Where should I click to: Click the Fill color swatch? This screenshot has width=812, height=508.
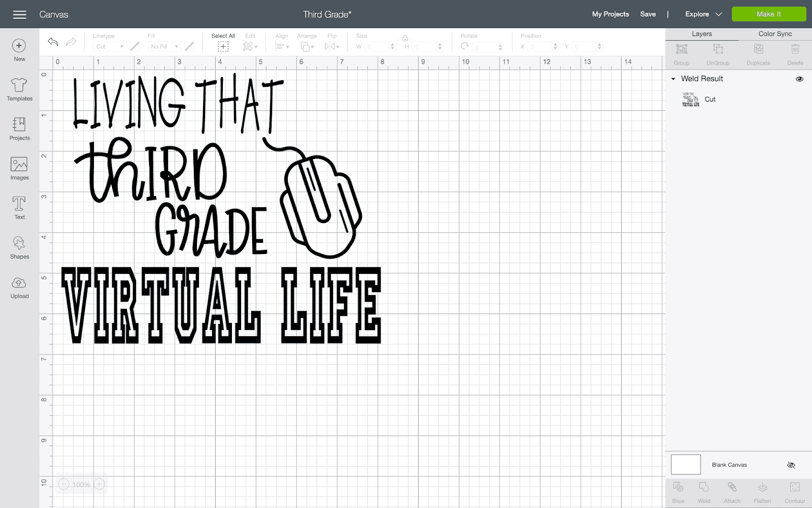[189, 46]
